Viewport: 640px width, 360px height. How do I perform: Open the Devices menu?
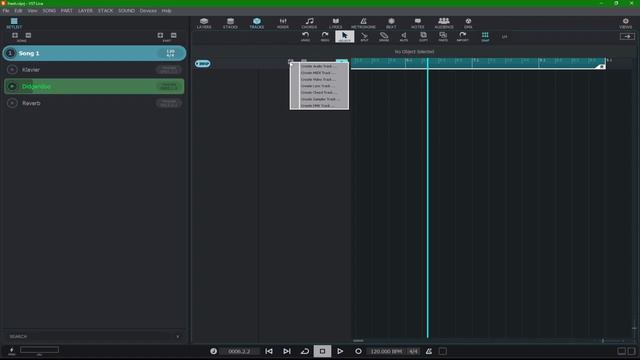click(x=148, y=11)
